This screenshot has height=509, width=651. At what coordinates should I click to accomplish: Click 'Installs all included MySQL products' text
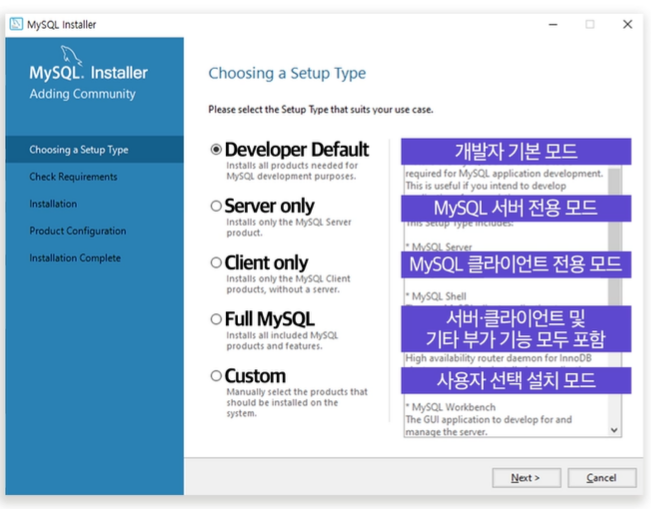click(282, 340)
